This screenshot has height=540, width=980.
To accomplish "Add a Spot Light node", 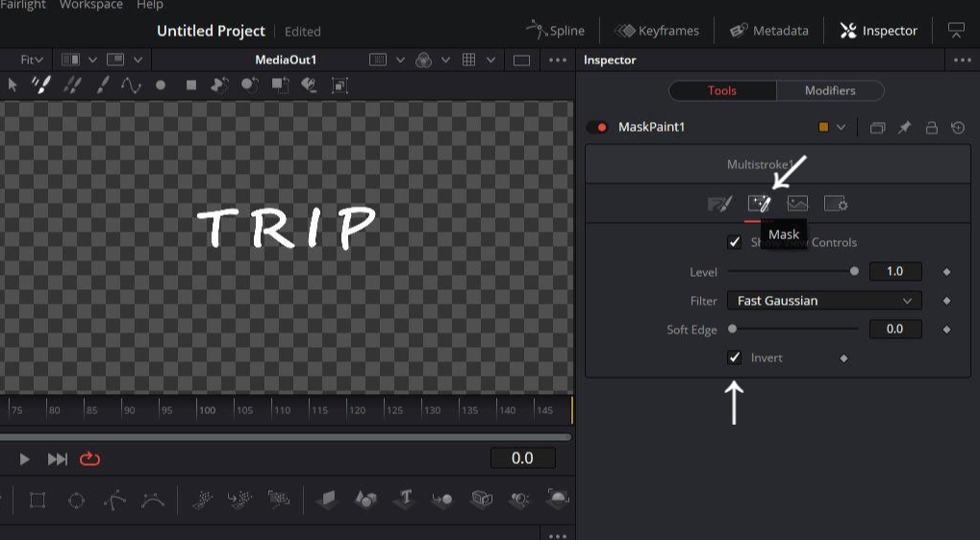I will pyautogui.click(x=519, y=500).
